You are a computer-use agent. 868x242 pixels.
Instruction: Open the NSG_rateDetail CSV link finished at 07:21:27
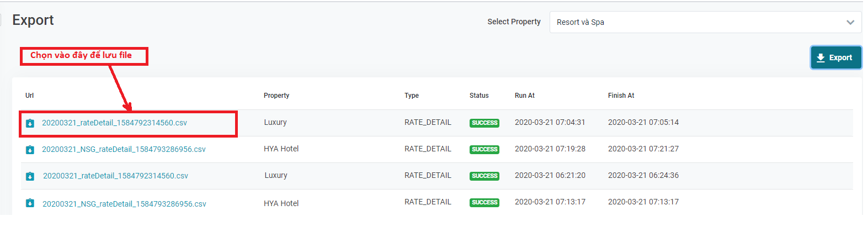tap(124, 149)
